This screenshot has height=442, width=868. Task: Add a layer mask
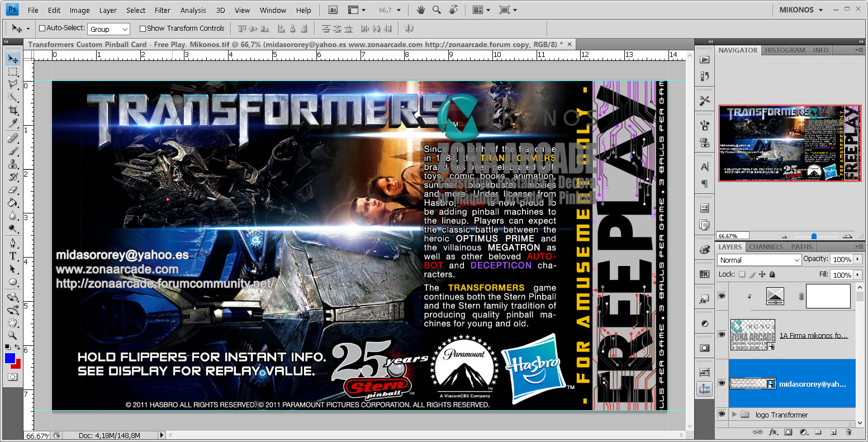[788, 432]
